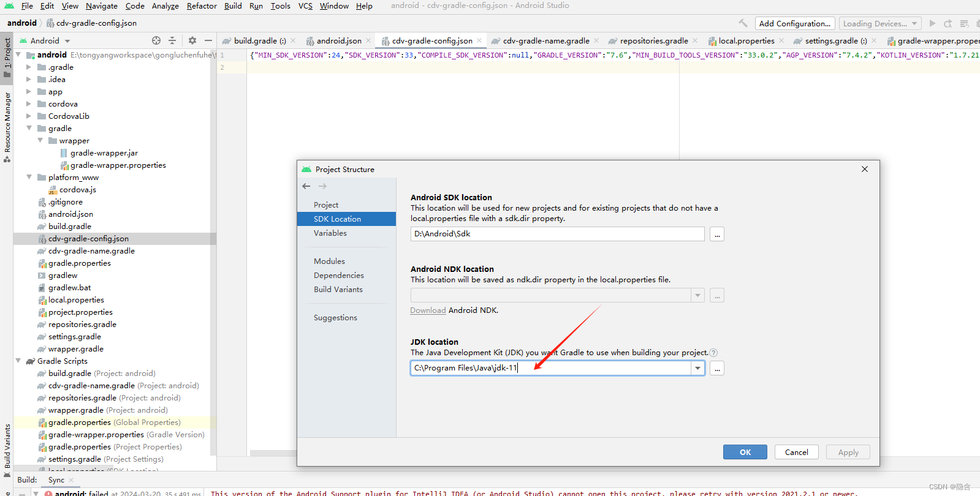The height and width of the screenshot is (496, 980).
Task: Close the Project Structure dialog
Action: [x=865, y=169]
